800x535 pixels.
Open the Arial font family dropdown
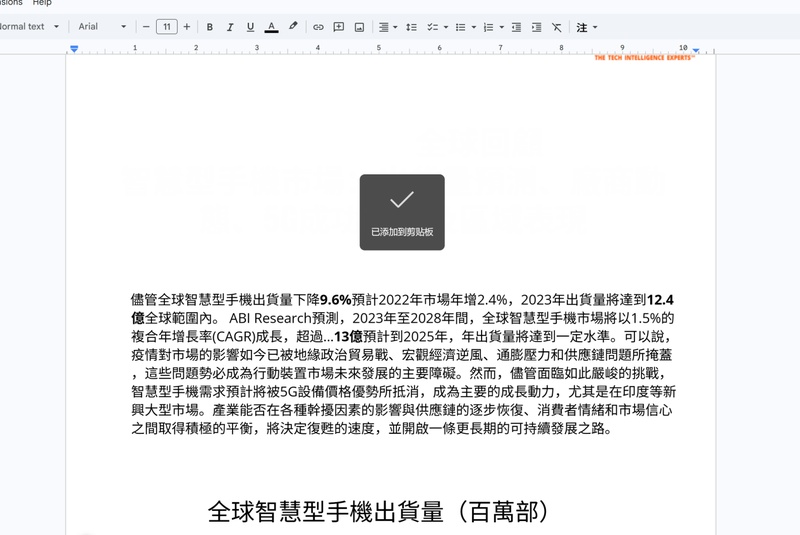coord(102,27)
